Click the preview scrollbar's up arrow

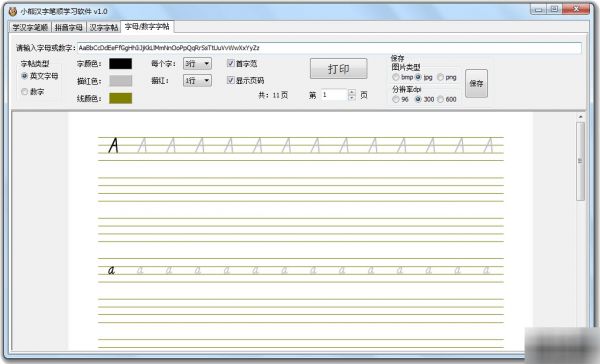coord(580,116)
